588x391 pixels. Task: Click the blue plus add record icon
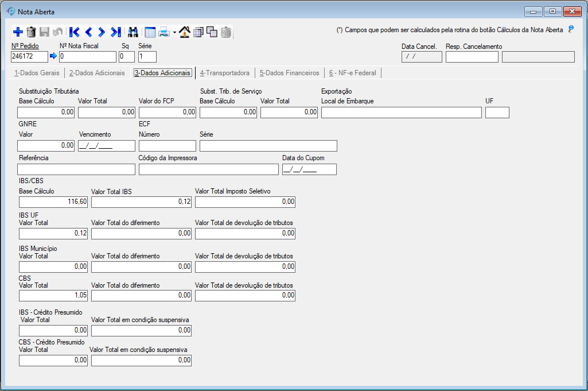tap(17, 32)
